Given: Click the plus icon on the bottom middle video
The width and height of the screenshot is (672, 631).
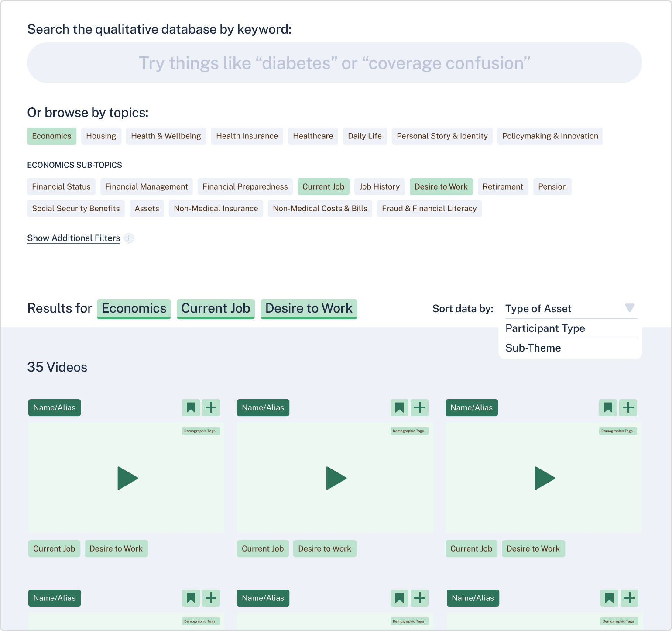Looking at the screenshot, I should (x=420, y=598).
